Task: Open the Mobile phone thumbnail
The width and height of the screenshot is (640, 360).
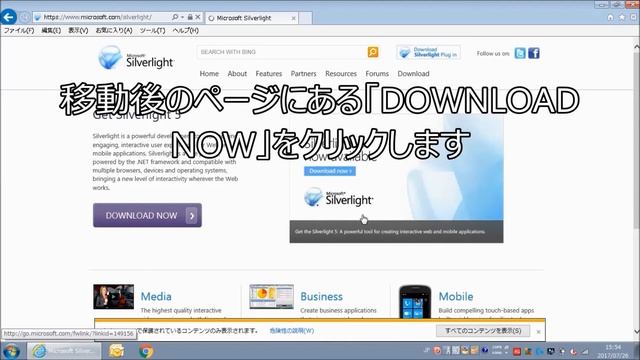Action: [415, 302]
